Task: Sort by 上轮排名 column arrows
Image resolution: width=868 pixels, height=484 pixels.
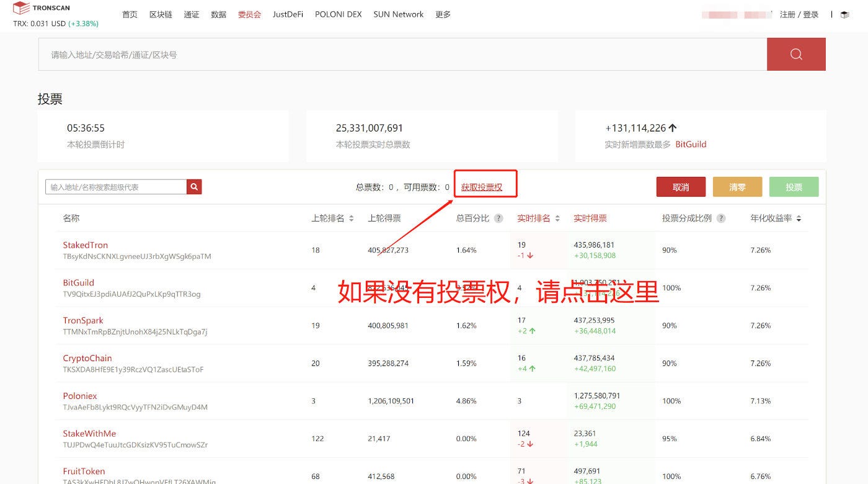Action: (352, 218)
